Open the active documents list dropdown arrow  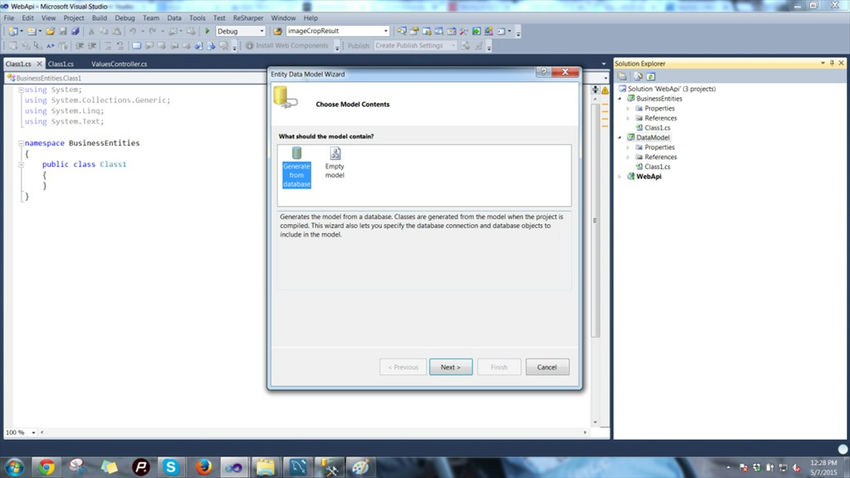tap(604, 64)
